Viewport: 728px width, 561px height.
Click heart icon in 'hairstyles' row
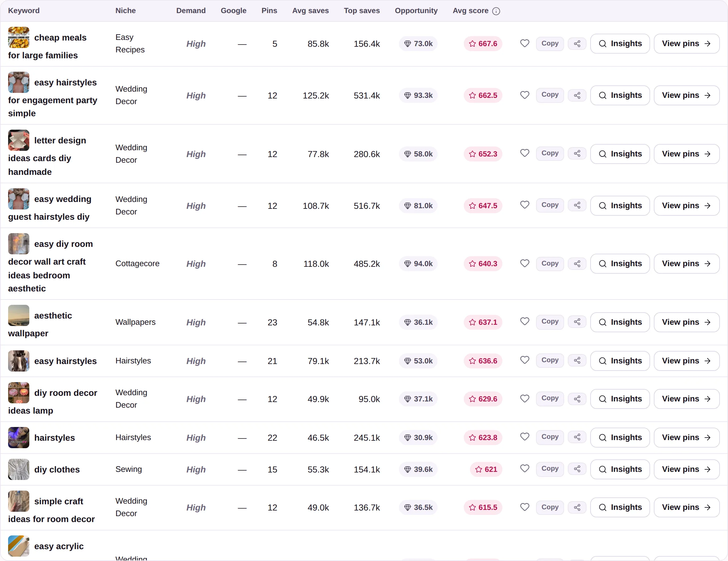[x=525, y=437]
